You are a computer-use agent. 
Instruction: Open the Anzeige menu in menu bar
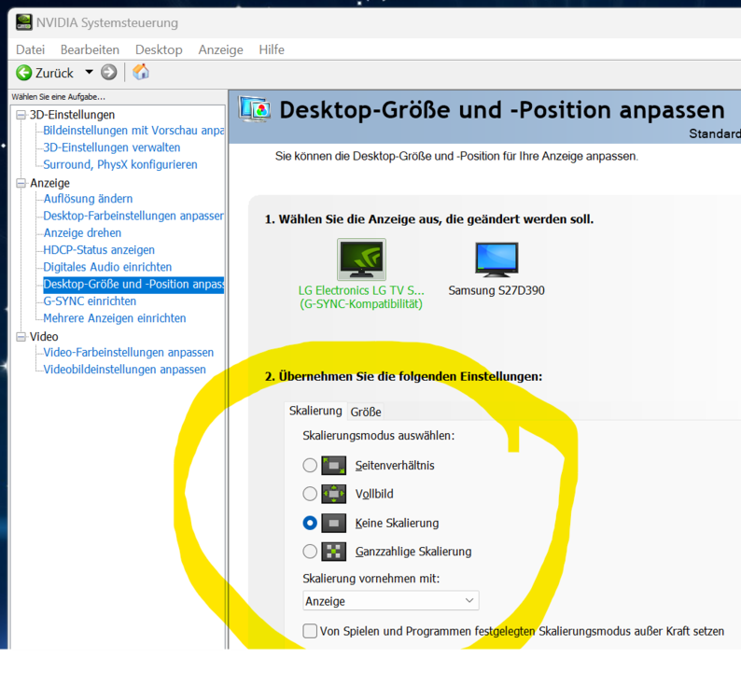click(220, 49)
